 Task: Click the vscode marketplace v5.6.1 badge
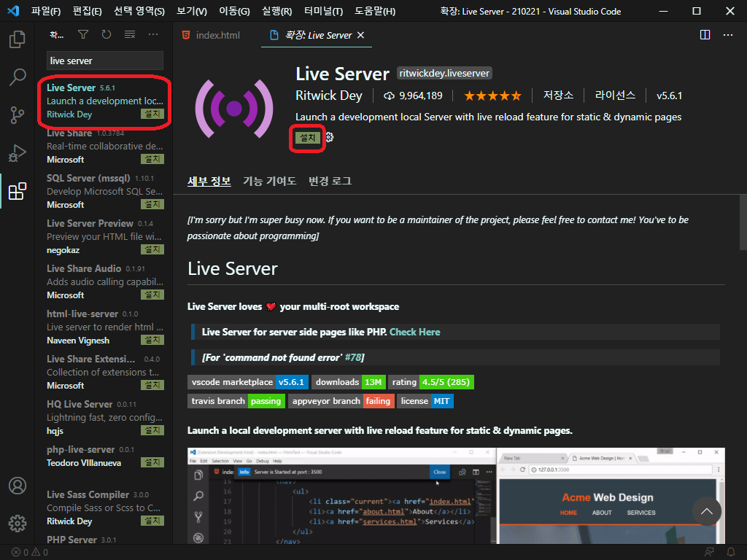[248, 382]
